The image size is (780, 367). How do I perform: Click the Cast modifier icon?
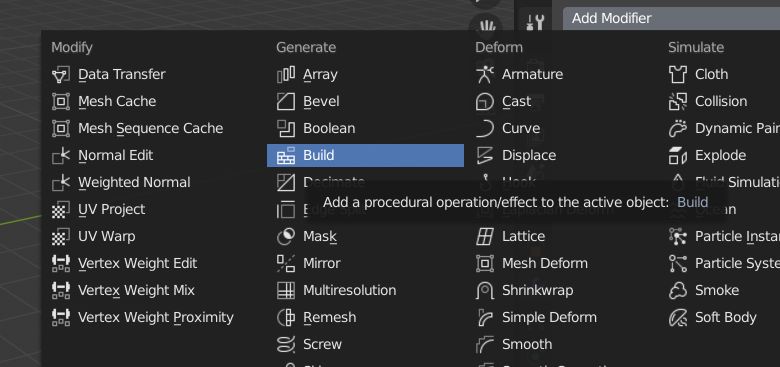485,101
